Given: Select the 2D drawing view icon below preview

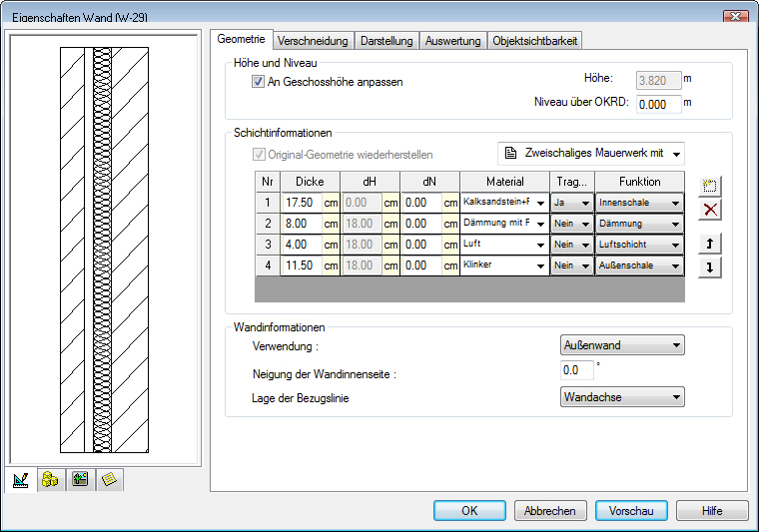Looking at the screenshot, I should click(x=21, y=480).
